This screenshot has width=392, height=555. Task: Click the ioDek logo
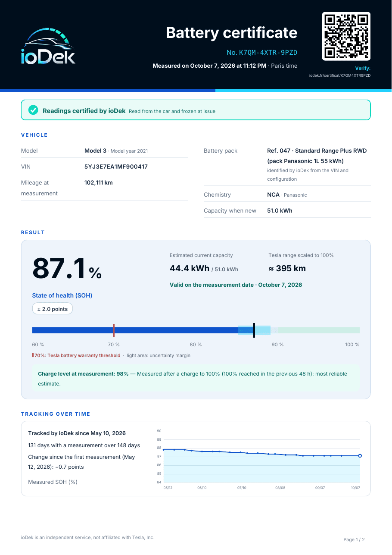coord(48,47)
